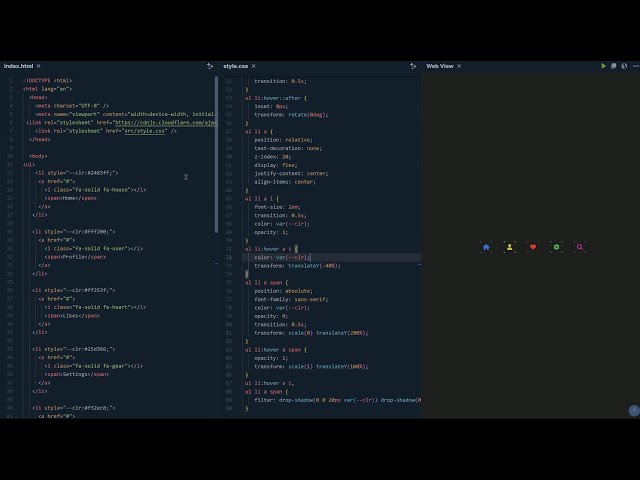Click the text-decoration: none line
Image resolution: width=640 pixels, height=480 pixels.
click(x=288, y=148)
